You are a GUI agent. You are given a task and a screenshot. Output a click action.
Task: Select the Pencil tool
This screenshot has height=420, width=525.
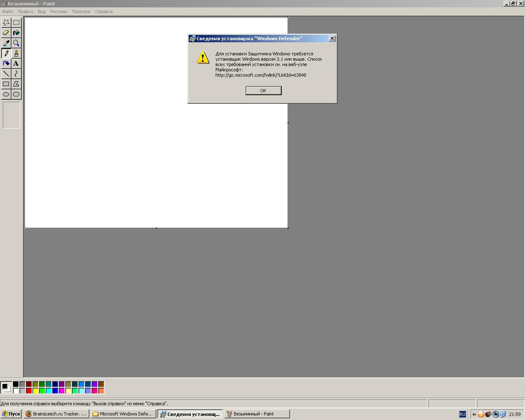(6, 53)
